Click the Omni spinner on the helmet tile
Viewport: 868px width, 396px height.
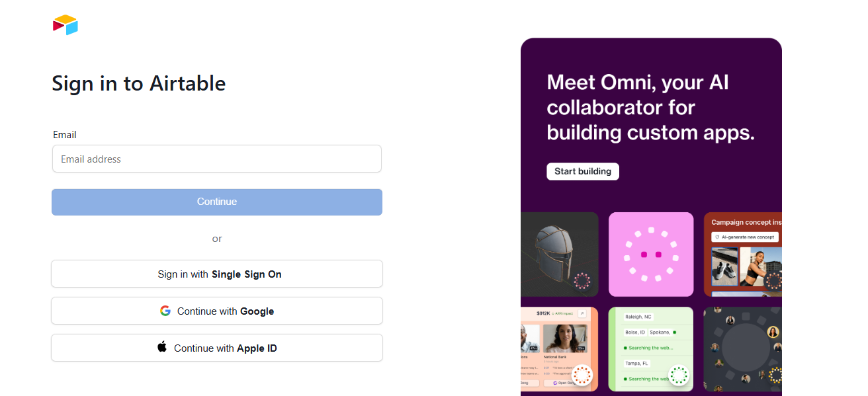point(583,281)
